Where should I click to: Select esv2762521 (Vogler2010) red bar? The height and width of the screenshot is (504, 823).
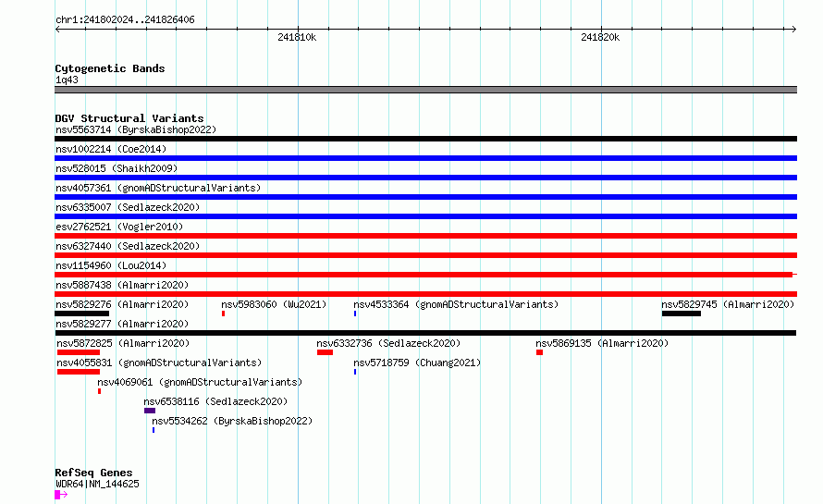(425, 236)
